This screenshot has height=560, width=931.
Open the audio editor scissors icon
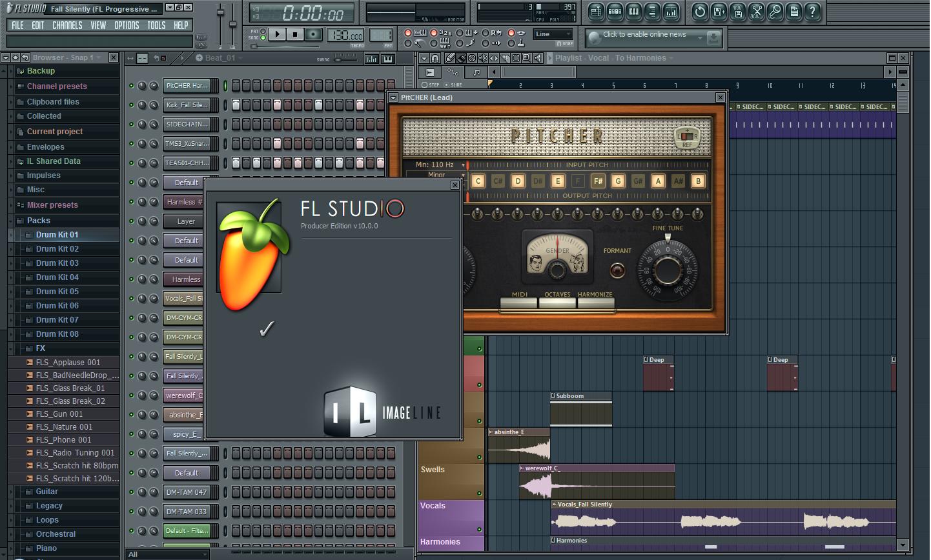click(756, 10)
